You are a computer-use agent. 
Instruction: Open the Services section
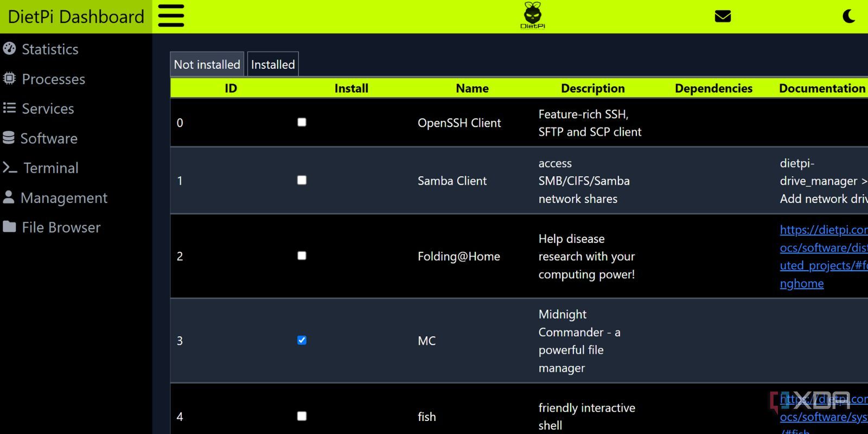point(48,108)
